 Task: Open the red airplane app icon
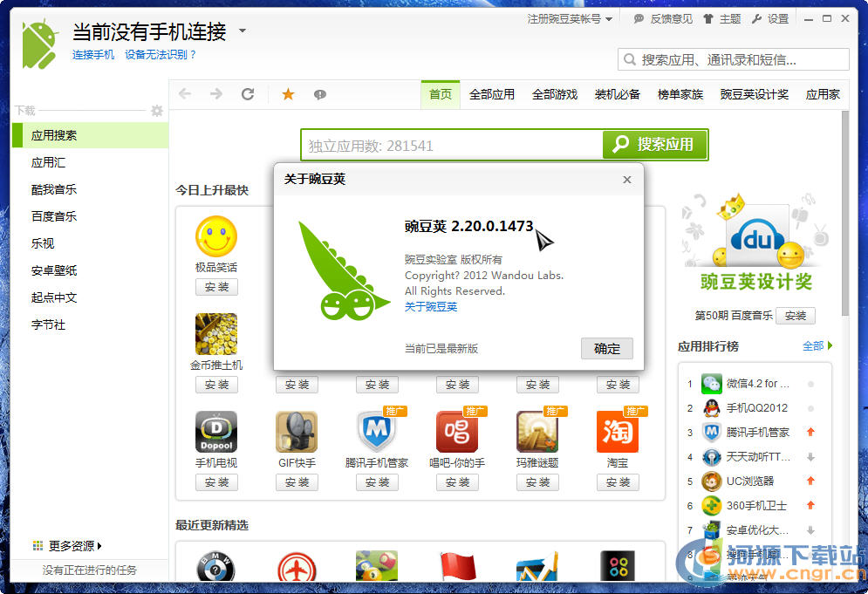pos(297,566)
